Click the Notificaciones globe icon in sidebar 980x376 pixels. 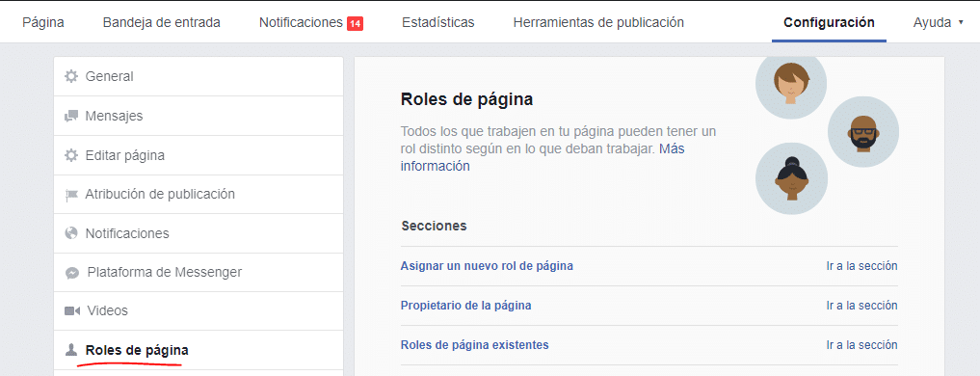[72, 233]
